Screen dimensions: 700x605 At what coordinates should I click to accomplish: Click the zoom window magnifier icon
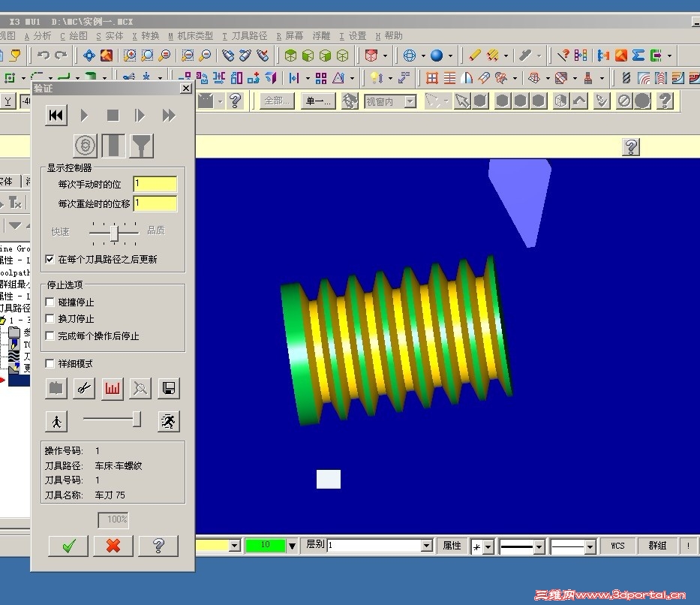(147, 56)
